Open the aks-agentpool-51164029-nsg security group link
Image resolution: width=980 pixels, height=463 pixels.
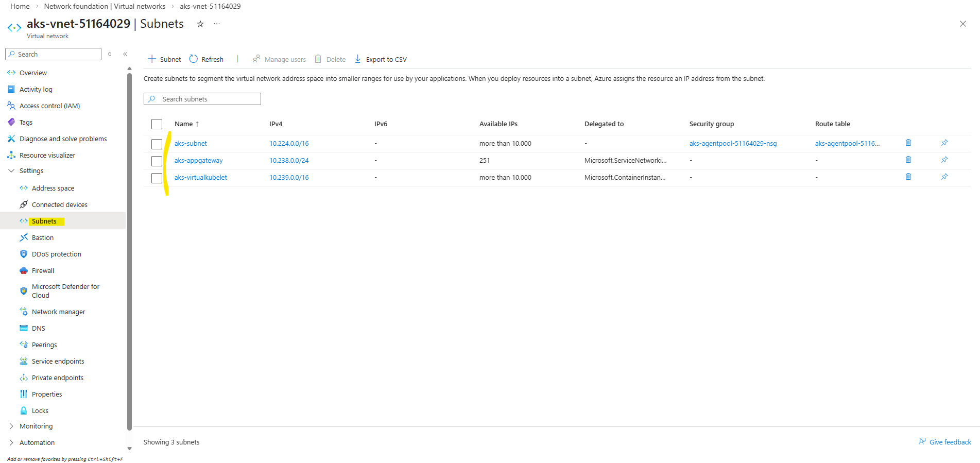pos(733,144)
